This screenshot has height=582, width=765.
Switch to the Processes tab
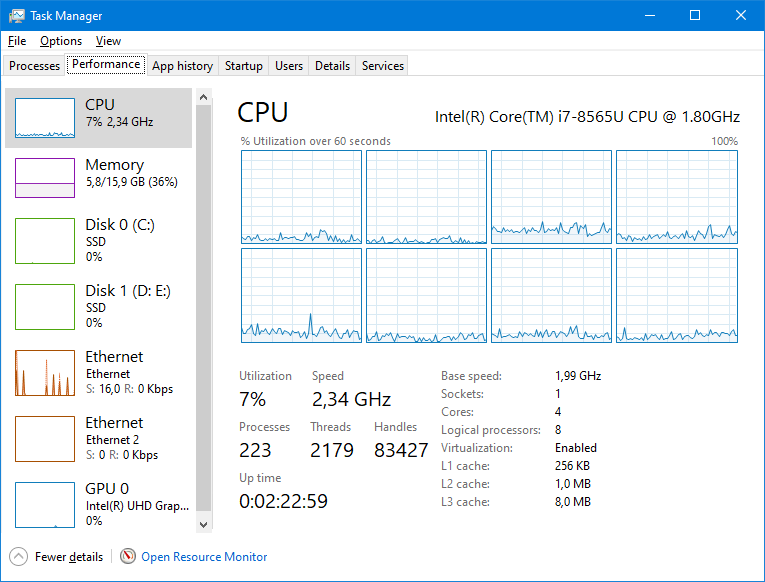(x=35, y=66)
